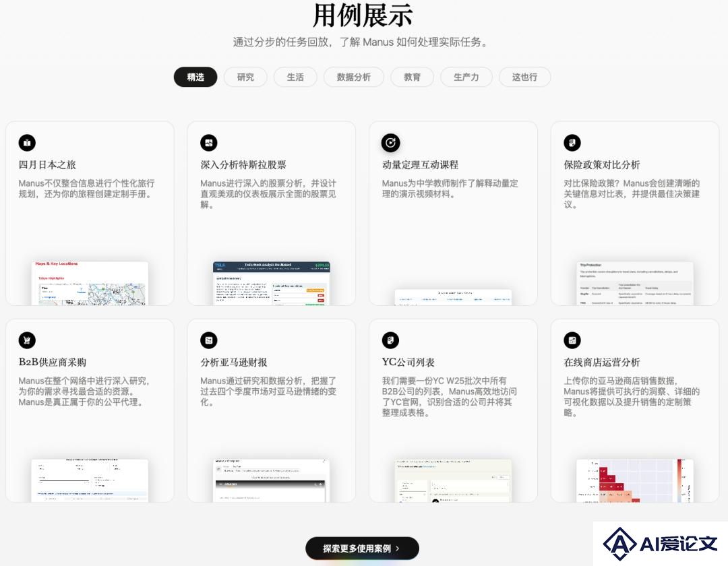The height and width of the screenshot is (566, 728).
Task: Click the Tesla stock dashboard preview thumbnail
Action: tap(272, 283)
